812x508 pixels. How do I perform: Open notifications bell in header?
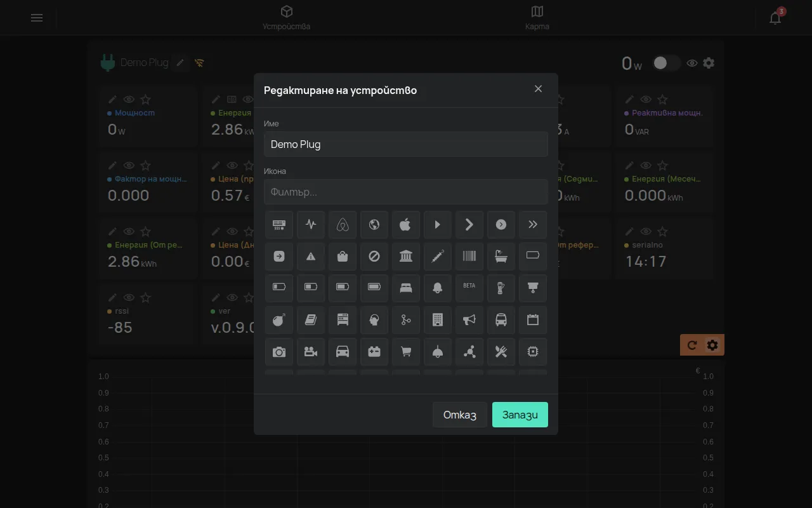(x=775, y=18)
